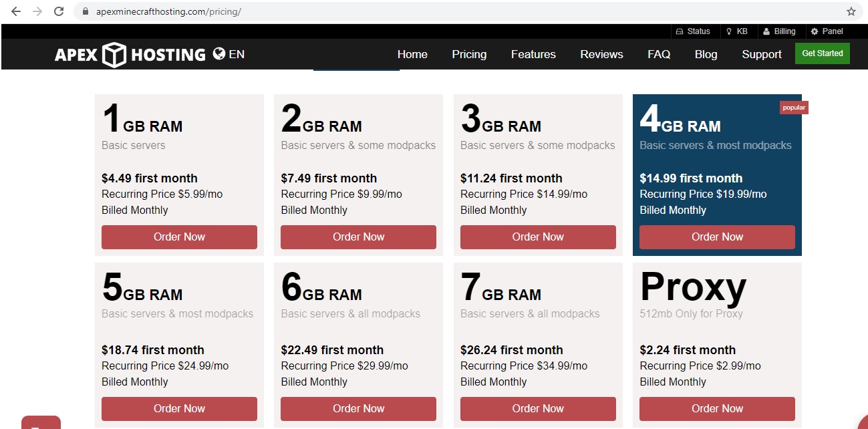Click 'Recurring Price $14.99/mo' text
This screenshot has height=429, width=868.
click(524, 194)
